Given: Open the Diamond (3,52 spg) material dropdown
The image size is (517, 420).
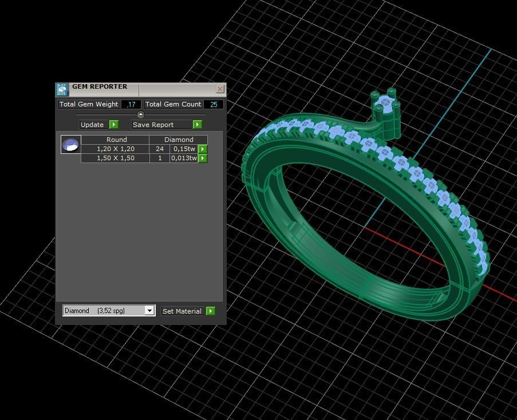Looking at the screenshot, I should [x=149, y=311].
